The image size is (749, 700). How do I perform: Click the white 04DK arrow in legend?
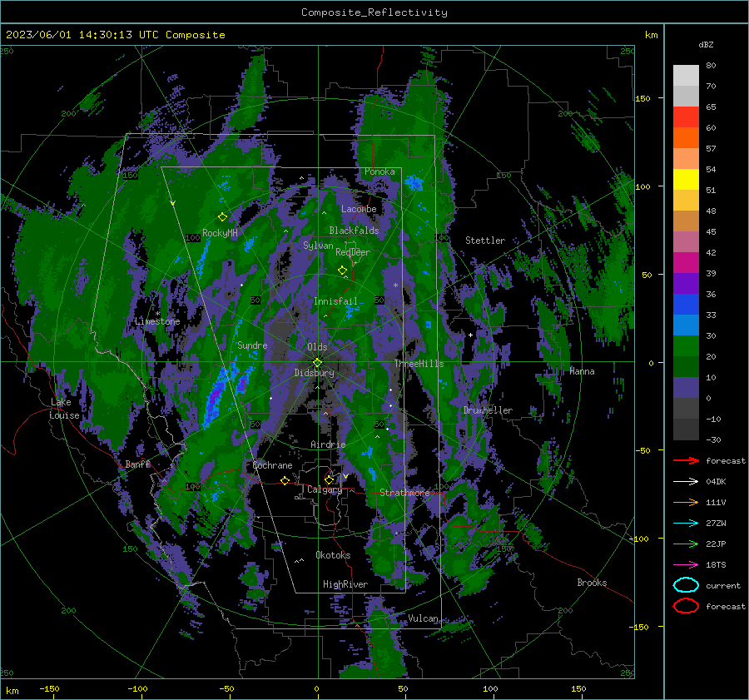pos(686,481)
